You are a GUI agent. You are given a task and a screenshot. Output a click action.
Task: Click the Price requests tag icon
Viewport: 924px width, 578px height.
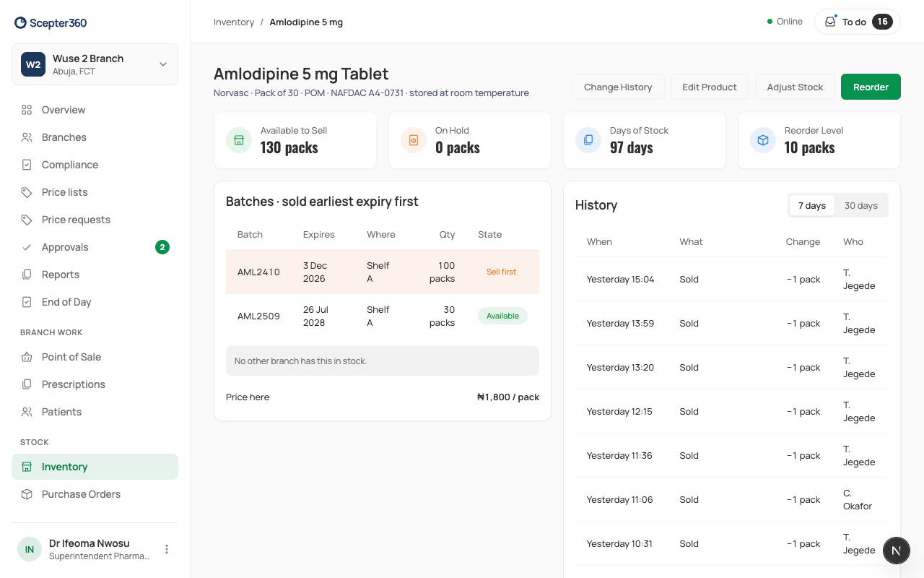(x=27, y=220)
